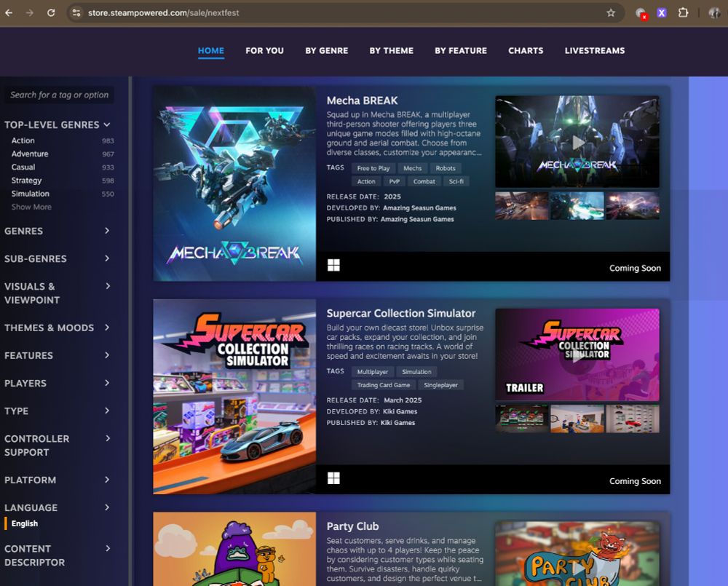The height and width of the screenshot is (586, 728).
Task: Open the purple X extension icon
Action: tap(662, 13)
